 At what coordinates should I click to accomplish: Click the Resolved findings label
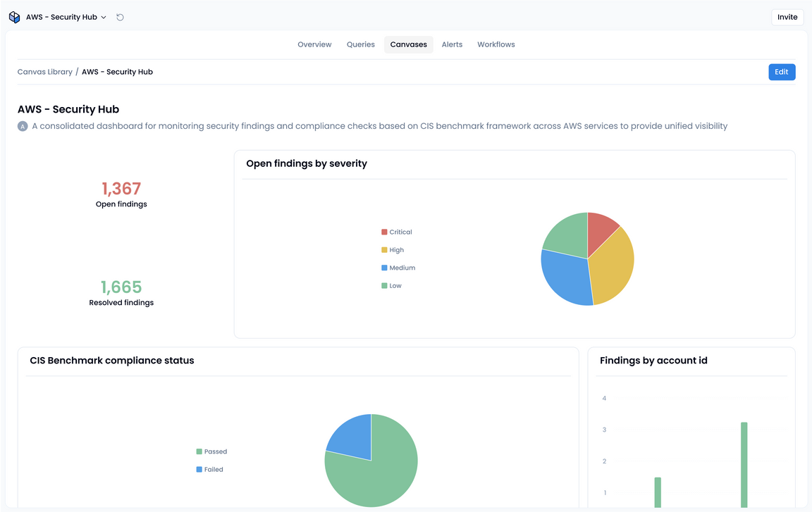121,303
